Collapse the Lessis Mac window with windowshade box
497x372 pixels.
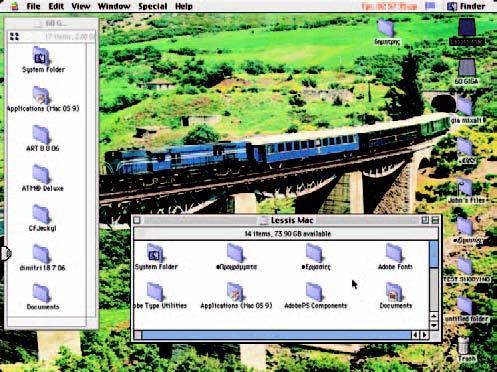(x=435, y=220)
